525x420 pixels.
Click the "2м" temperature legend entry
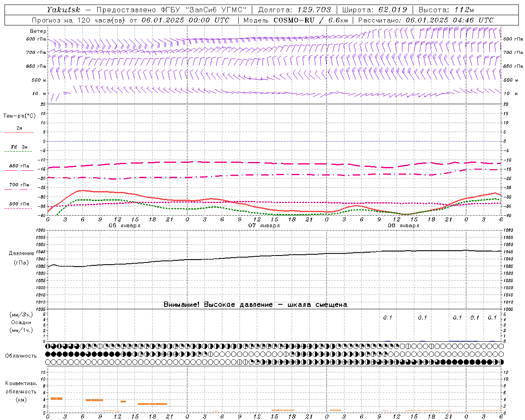19,128
